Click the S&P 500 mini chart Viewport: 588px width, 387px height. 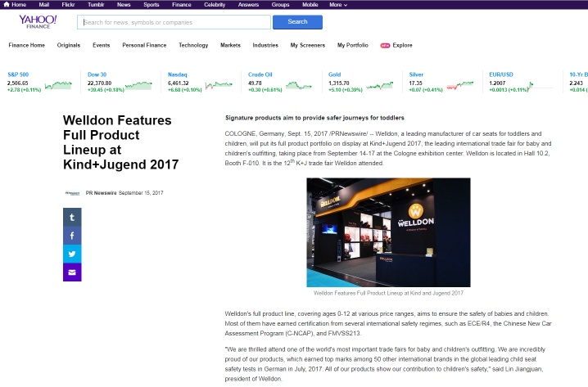tap(58, 85)
